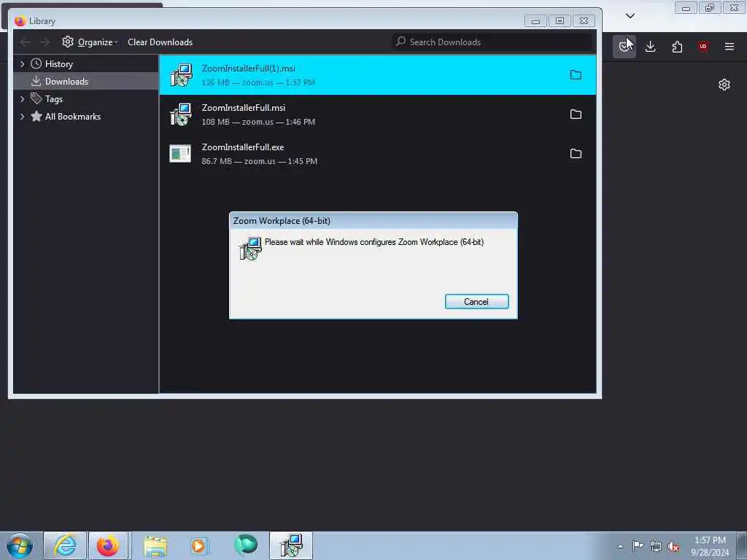This screenshot has height=560, width=747.
Task: Select the ZoomInstallerFull(1).msi file name
Action: tap(248, 69)
